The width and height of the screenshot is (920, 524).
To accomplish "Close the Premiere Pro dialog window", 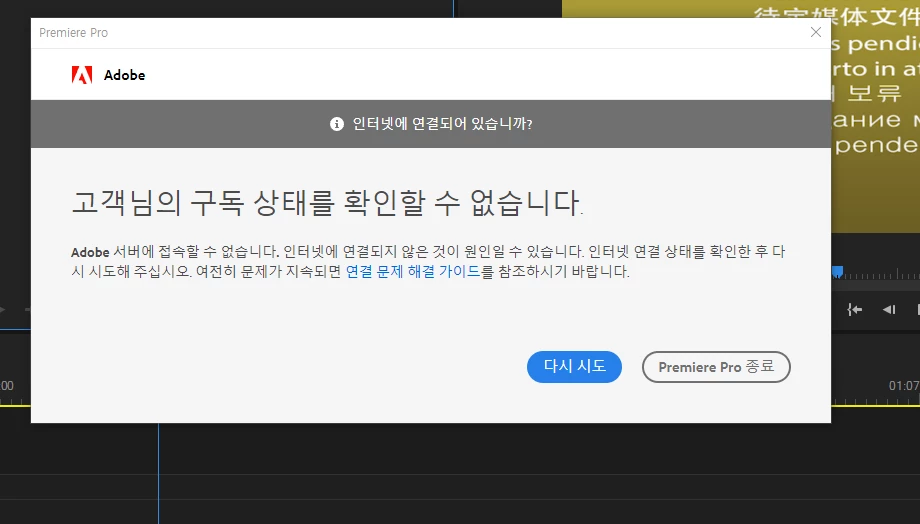I will click(816, 32).
